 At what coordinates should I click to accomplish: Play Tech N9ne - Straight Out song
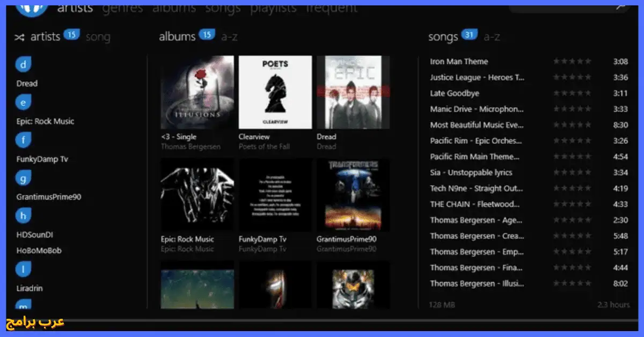[477, 188]
